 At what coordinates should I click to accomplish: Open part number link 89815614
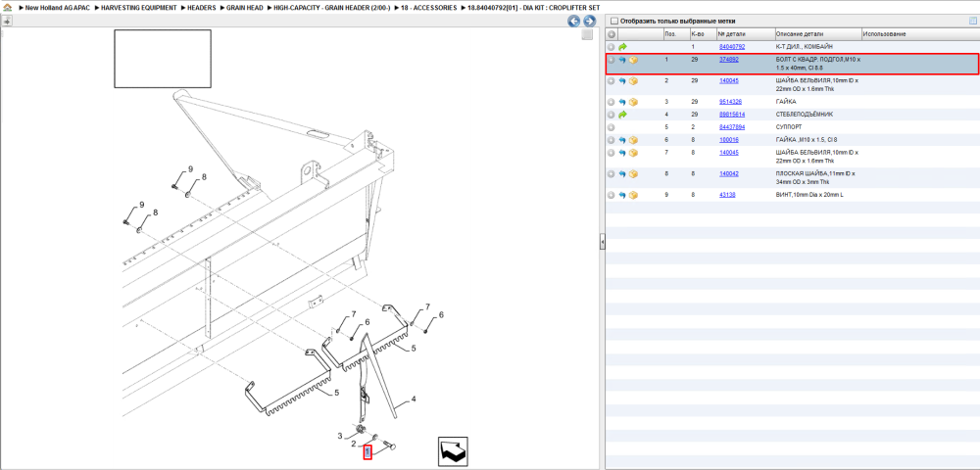732,115
